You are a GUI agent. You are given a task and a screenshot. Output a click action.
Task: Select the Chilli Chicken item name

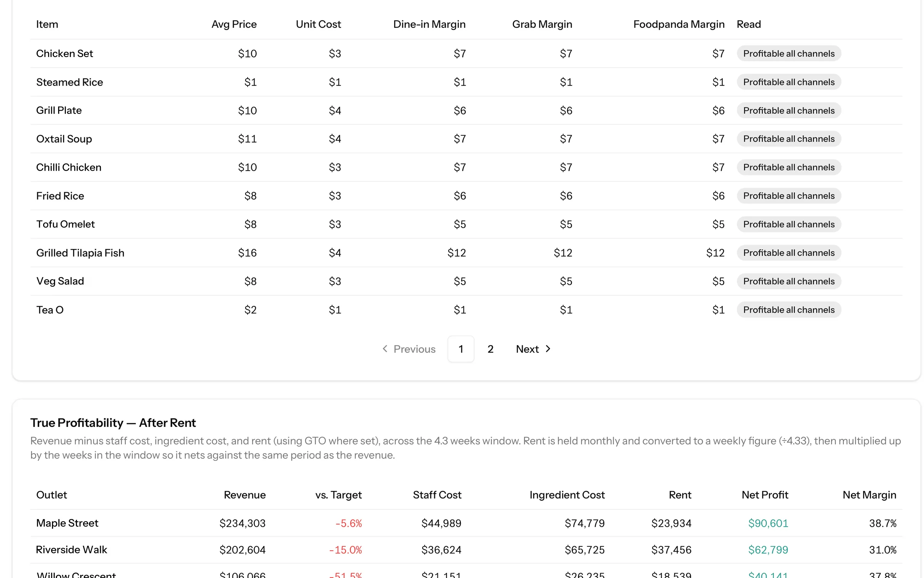tap(69, 167)
